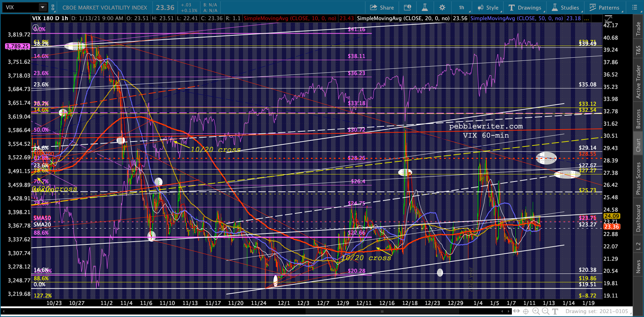The height and width of the screenshot is (317, 644).
Task: Open the Style menu
Action: click(488, 7)
